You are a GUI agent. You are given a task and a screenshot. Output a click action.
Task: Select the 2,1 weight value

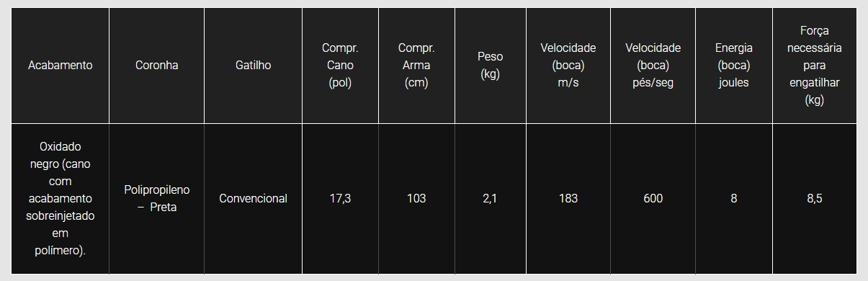(x=490, y=198)
